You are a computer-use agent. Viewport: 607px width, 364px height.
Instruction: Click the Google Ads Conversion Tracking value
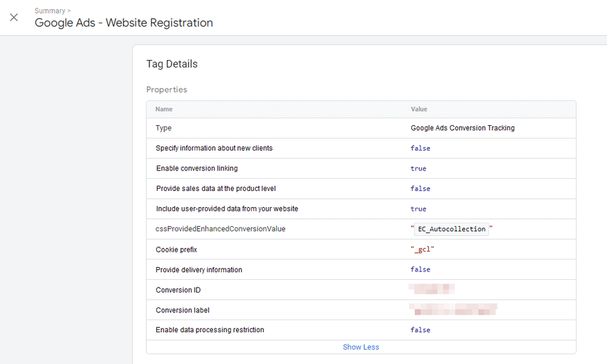(462, 128)
